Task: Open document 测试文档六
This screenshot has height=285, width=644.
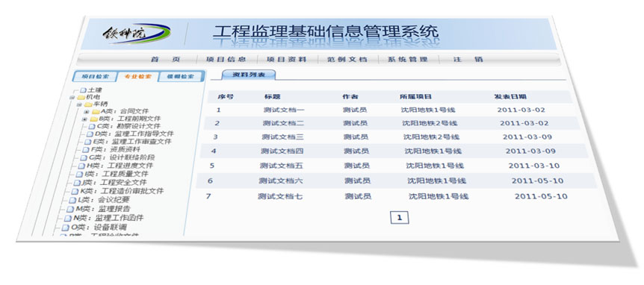Action: pos(281,181)
